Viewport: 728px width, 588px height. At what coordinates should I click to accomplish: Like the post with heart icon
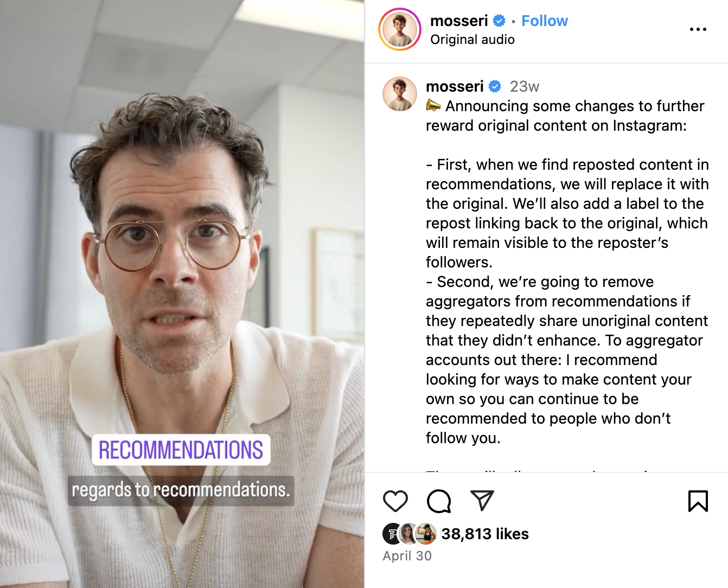click(x=395, y=501)
